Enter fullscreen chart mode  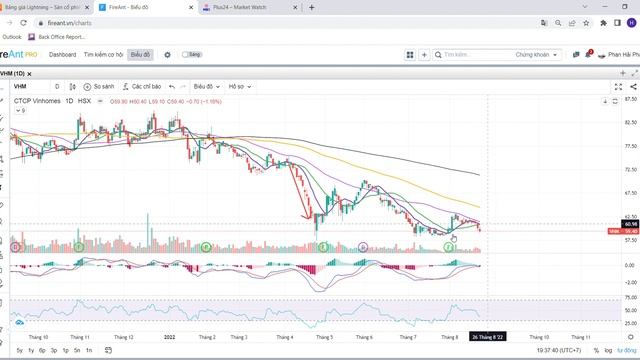(x=618, y=87)
